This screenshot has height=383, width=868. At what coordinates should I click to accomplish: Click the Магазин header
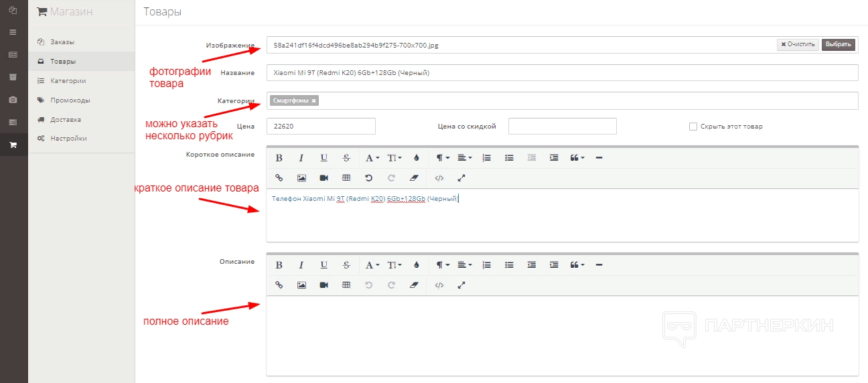coord(65,11)
